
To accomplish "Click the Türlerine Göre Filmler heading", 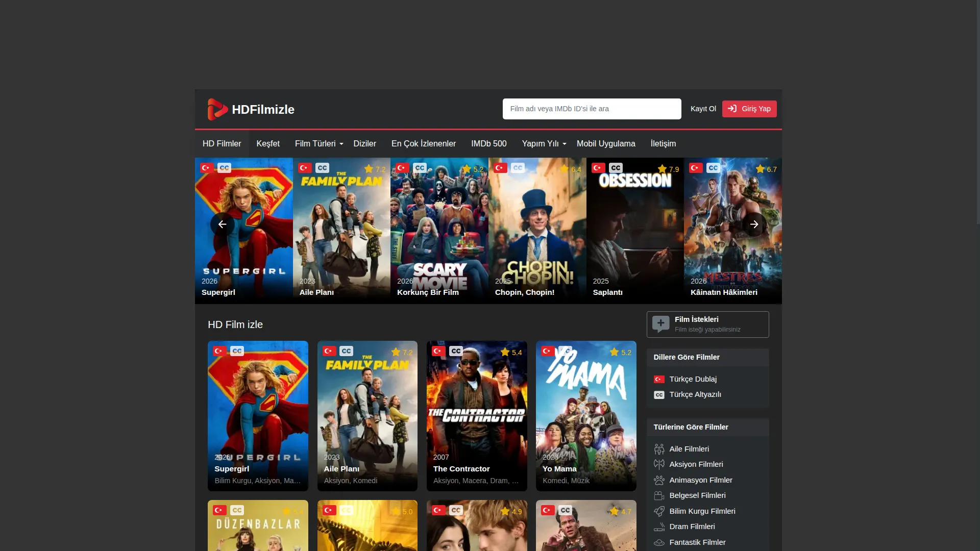I will point(691,427).
